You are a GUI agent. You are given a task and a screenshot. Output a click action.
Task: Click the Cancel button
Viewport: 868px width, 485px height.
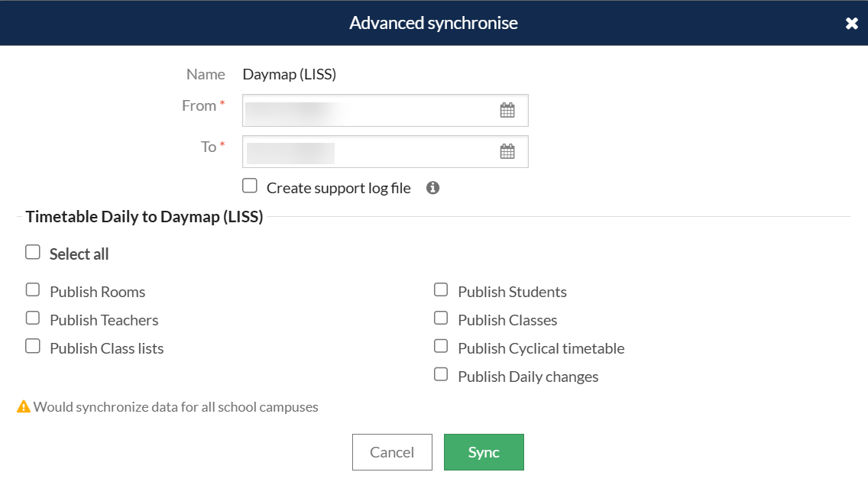pyautogui.click(x=392, y=452)
